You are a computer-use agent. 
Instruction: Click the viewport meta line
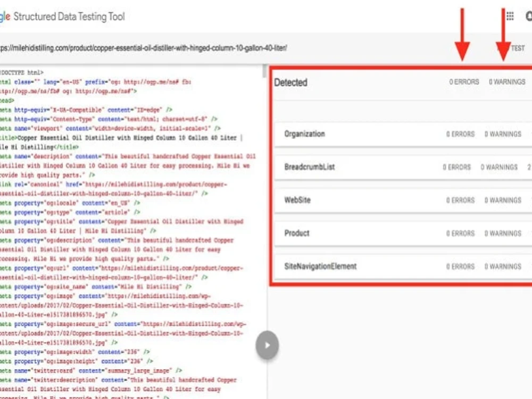tap(111, 128)
